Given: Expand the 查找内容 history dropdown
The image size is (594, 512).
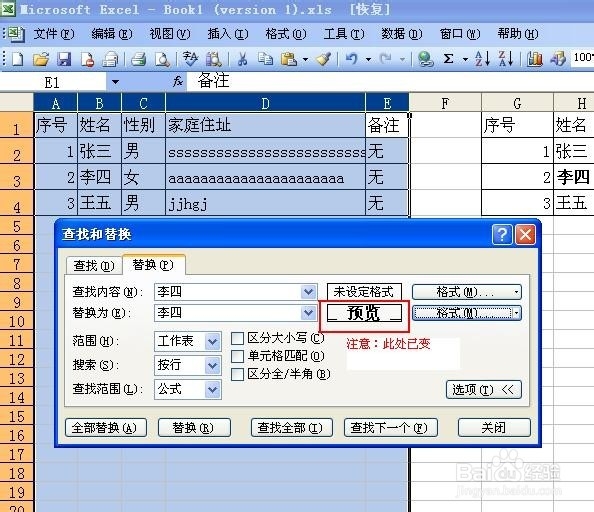Looking at the screenshot, I should (309, 292).
